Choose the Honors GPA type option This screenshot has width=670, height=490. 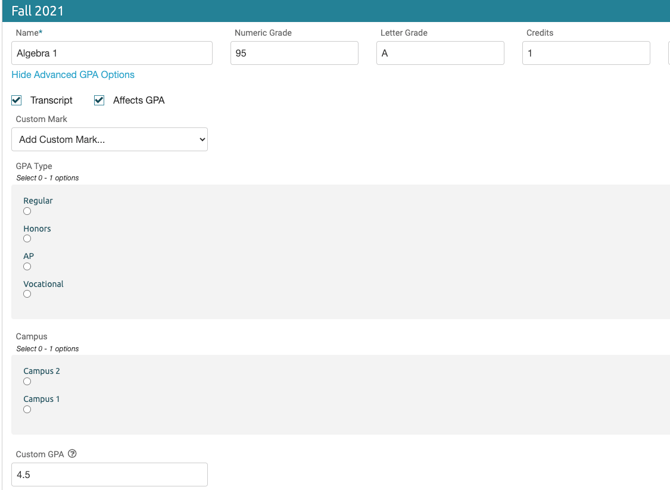(27, 239)
